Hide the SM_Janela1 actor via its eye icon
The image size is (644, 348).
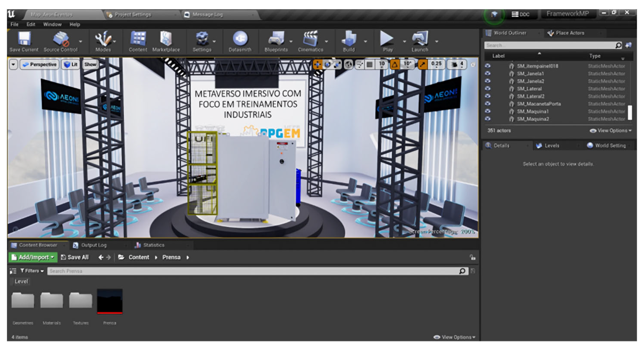[x=487, y=74]
